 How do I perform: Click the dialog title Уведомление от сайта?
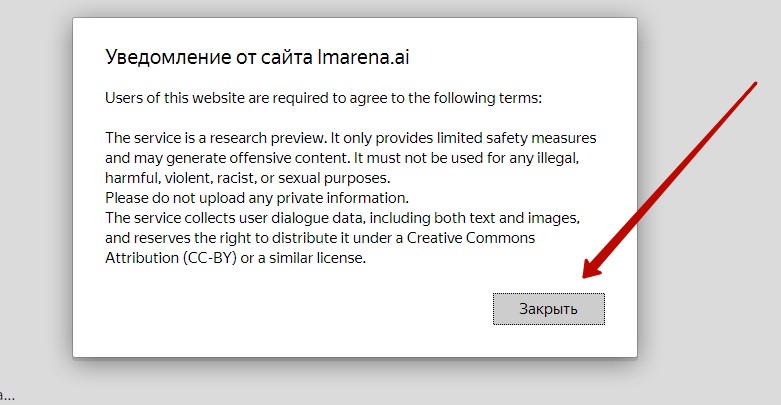pyautogui.click(x=257, y=57)
